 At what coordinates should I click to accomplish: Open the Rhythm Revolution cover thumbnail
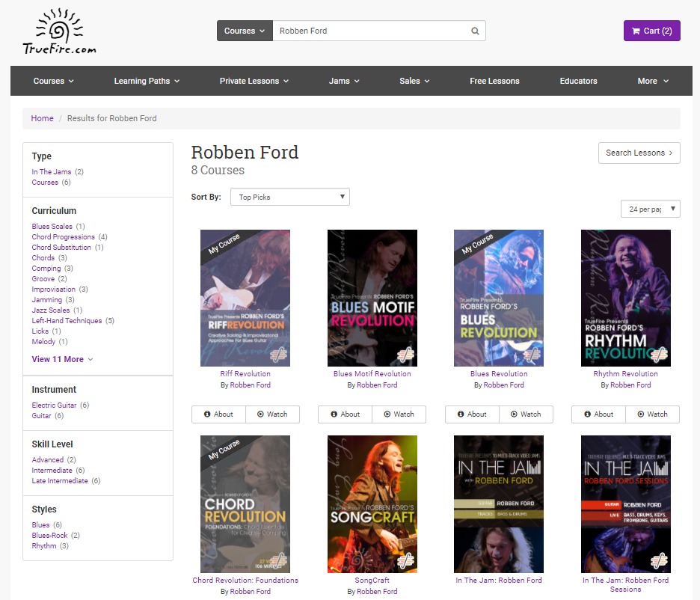tap(625, 299)
